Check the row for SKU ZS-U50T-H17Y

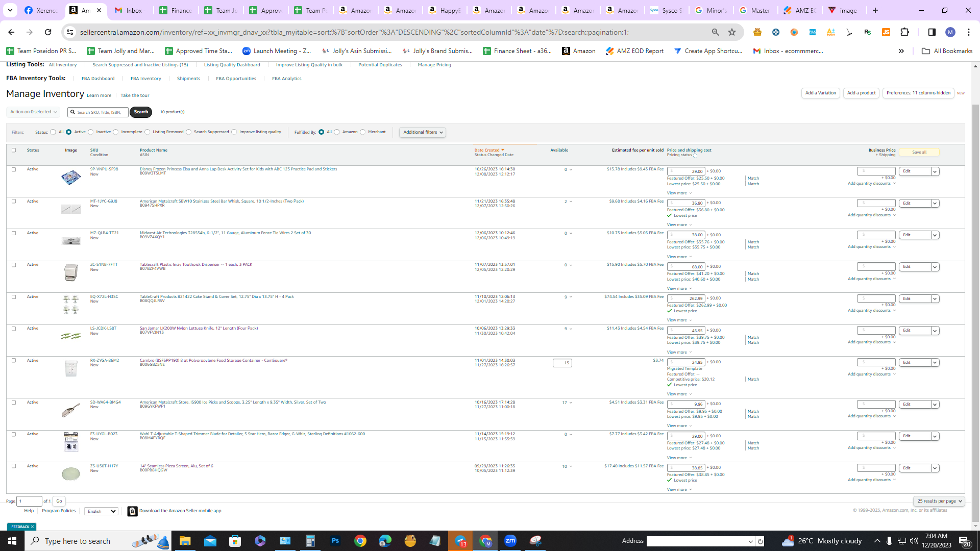coord(14,466)
